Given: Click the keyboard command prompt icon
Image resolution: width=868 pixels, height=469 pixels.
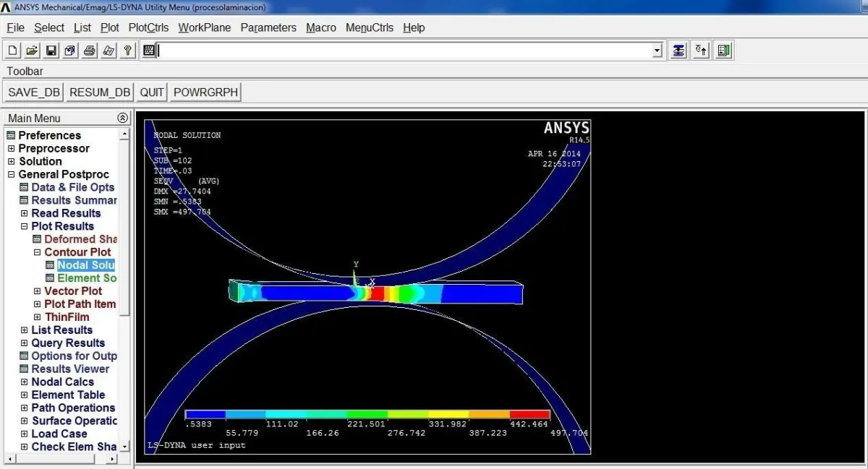Looking at the screenshot, I should [149, 51].
